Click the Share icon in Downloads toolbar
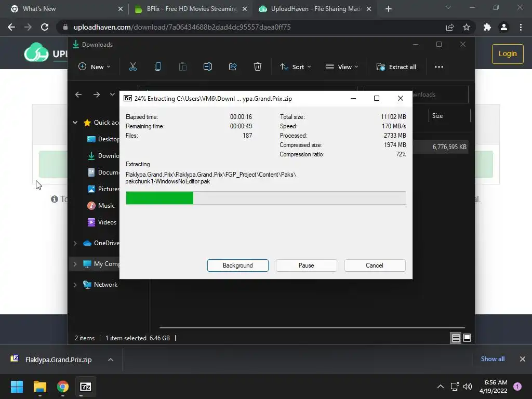The height and width of the screenshot is (399, 532). pos(233,67)
